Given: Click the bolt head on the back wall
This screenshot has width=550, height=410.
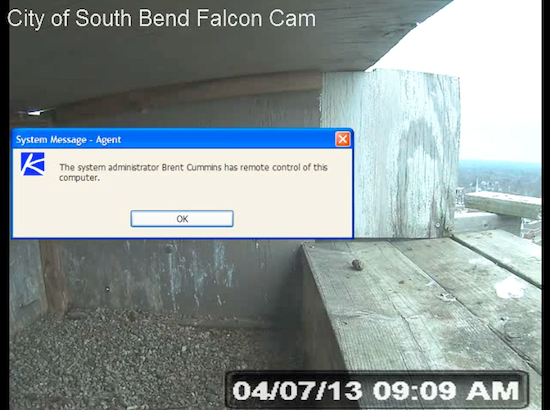Looking at the screenshot, I should coord(169,248).
